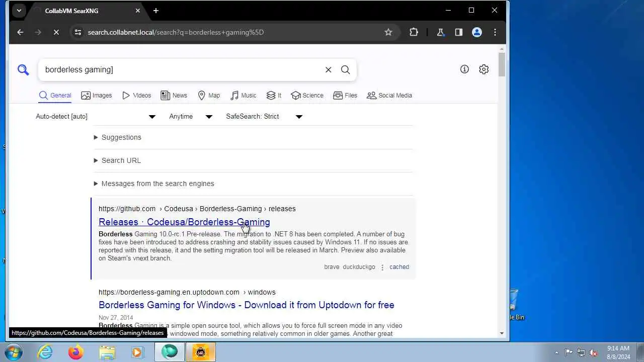Switch to Music category
644x362 pixels.
[x=244, y=96]
